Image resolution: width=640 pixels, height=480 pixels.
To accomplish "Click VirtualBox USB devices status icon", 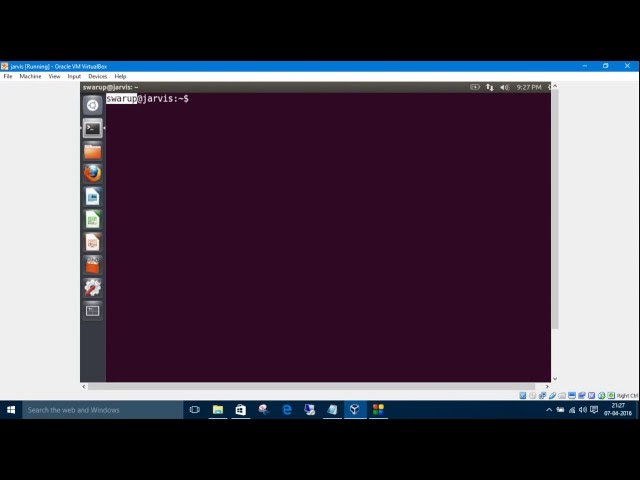I will coord(552,395).
